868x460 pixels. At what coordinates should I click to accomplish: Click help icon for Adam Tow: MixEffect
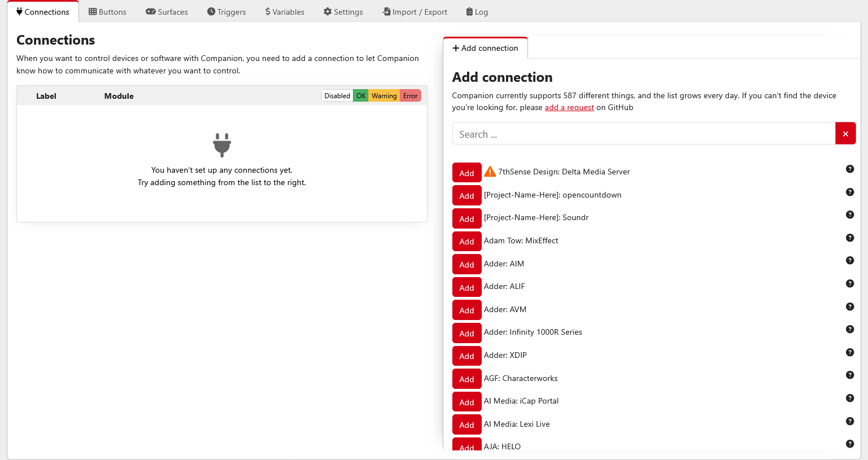pos(849,238)
